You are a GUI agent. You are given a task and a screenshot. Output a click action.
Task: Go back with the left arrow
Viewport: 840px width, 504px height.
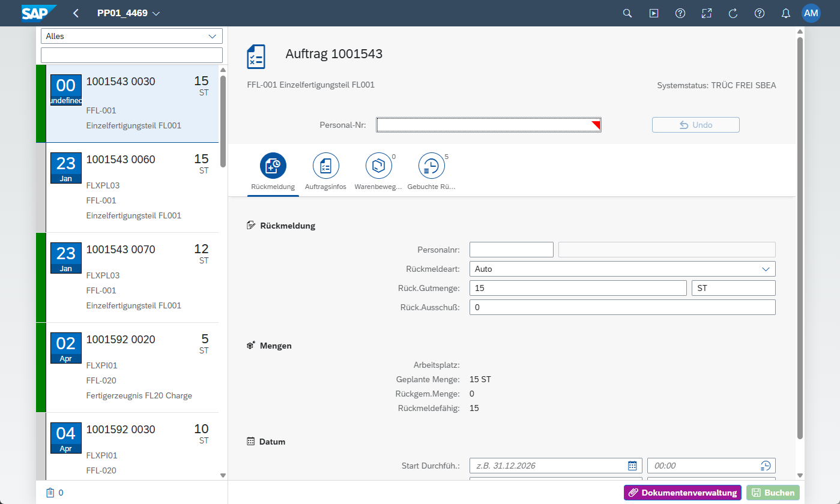click(76, 13)
